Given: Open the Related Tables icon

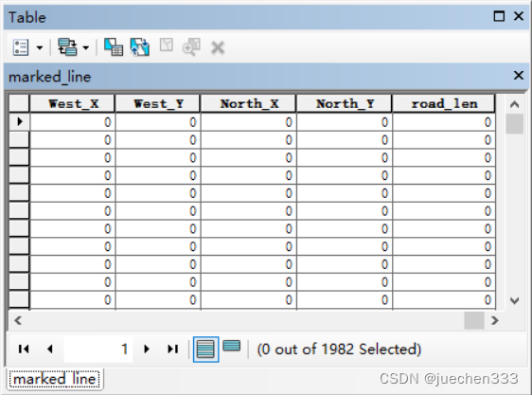Looking at the screenshot, I should pos(67,46).
